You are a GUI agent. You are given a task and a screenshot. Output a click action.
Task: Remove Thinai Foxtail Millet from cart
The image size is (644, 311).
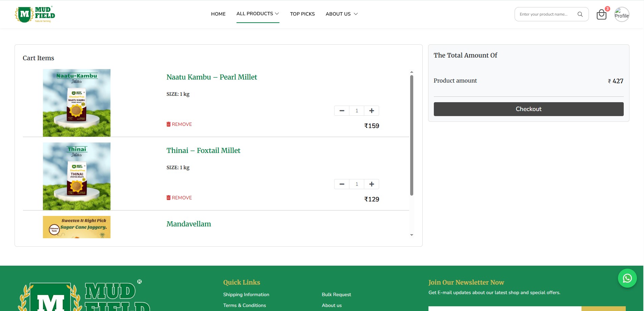tap(179, 198)
